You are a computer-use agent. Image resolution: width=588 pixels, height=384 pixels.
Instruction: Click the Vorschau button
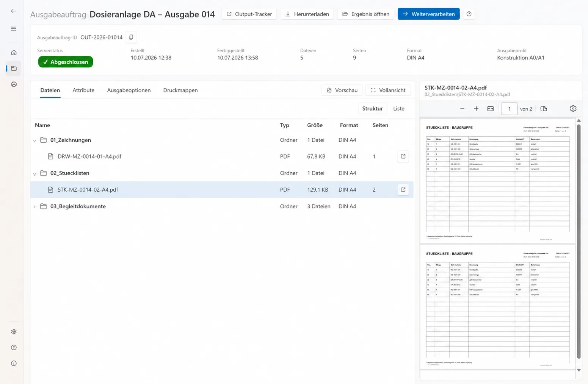click(342, 90)
